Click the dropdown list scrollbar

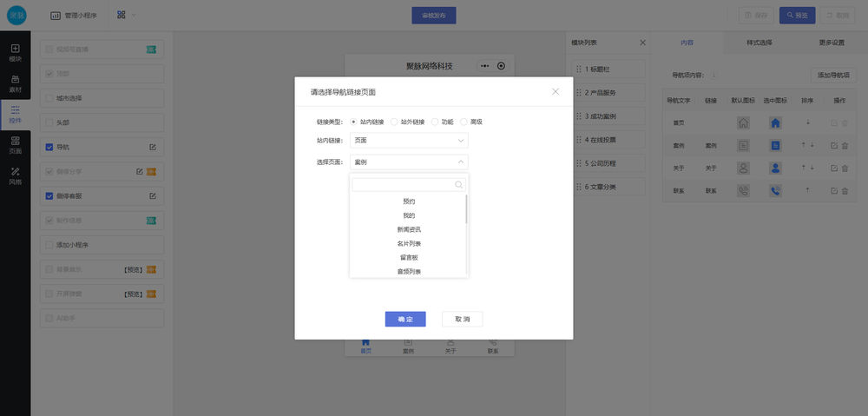[x=467, y=208]
